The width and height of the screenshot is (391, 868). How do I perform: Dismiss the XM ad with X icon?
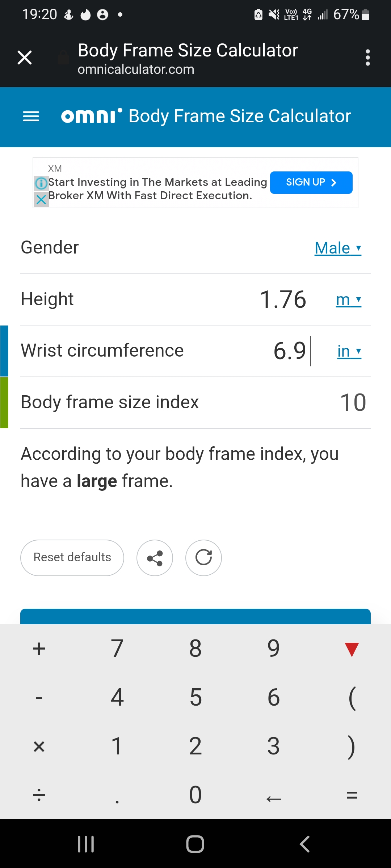pos(41,200)
